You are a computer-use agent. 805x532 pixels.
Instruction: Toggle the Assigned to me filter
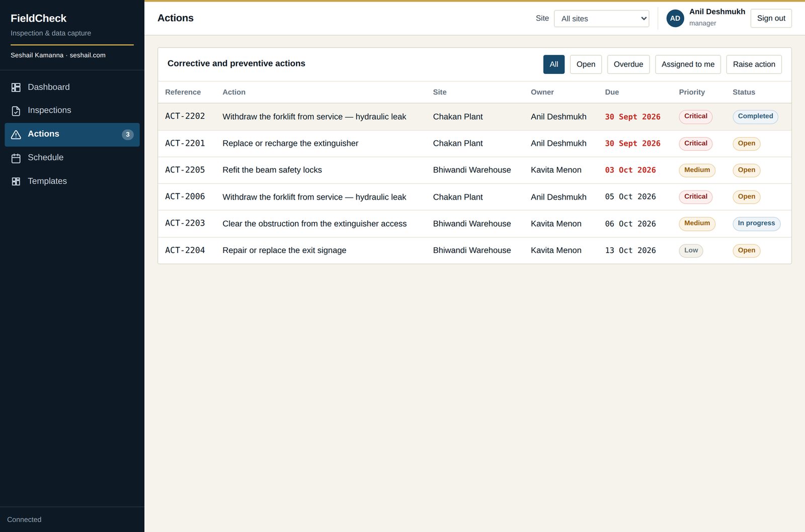click(x=688, y=64)
